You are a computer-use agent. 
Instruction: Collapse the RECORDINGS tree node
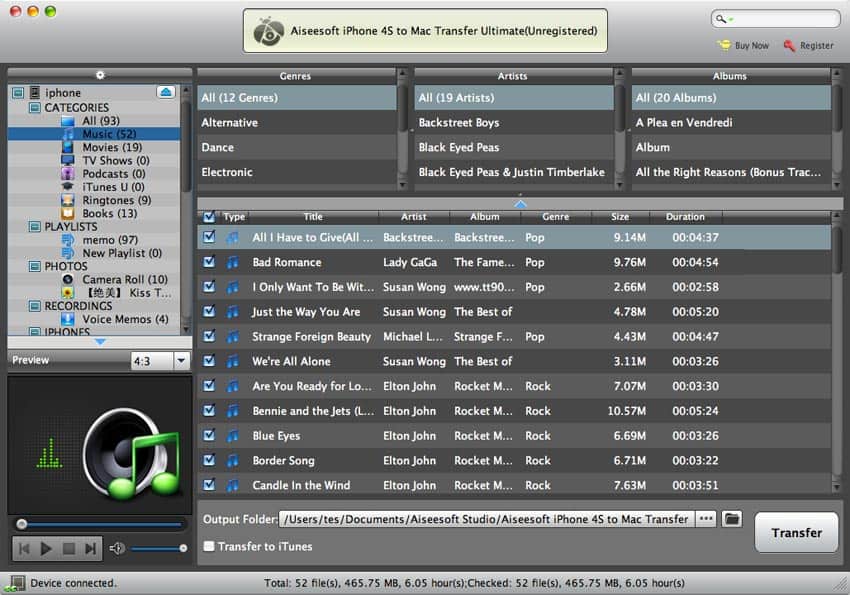(35, 306)
